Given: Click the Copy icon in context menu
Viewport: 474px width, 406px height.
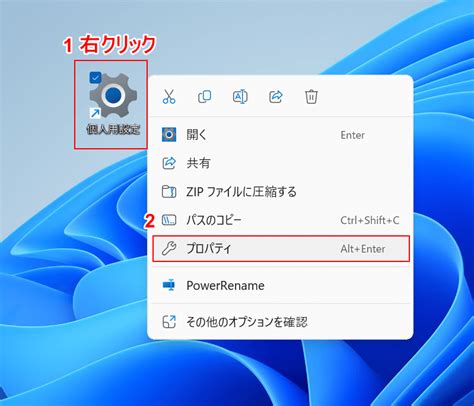Looking at the screenshot, I should [x=205, y=97].
